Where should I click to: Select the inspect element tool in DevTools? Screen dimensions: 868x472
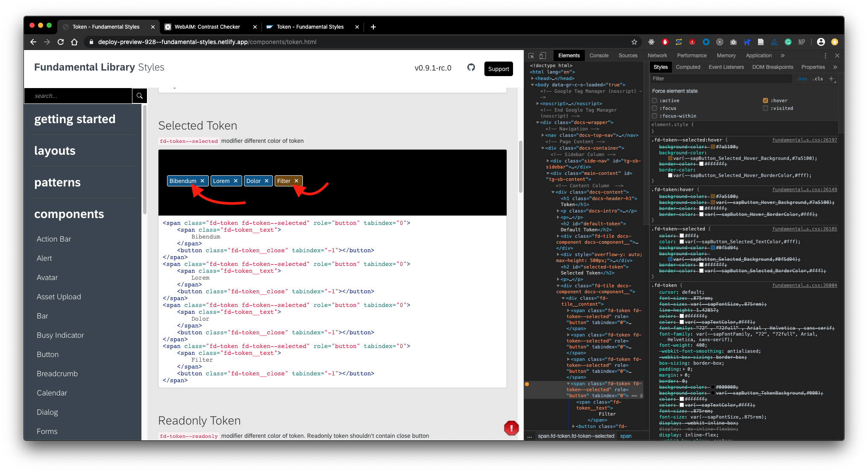[x=531, y=56]
